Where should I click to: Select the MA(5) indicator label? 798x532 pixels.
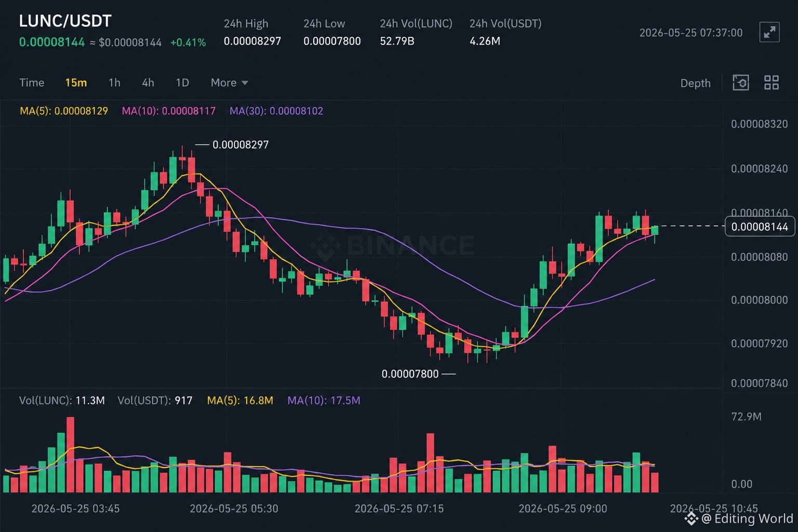click(64, 111)
